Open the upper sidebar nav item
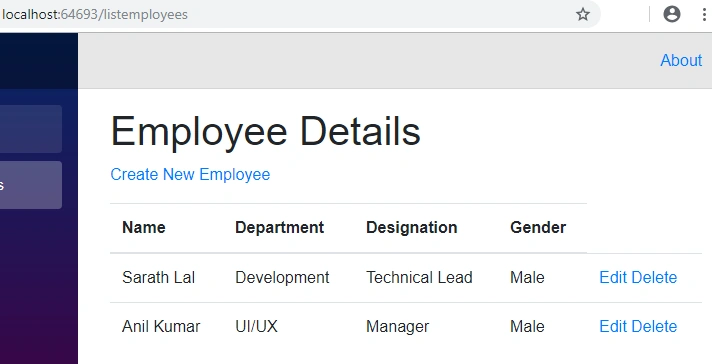Screen dimensions: 712x364 click(30, 129)
